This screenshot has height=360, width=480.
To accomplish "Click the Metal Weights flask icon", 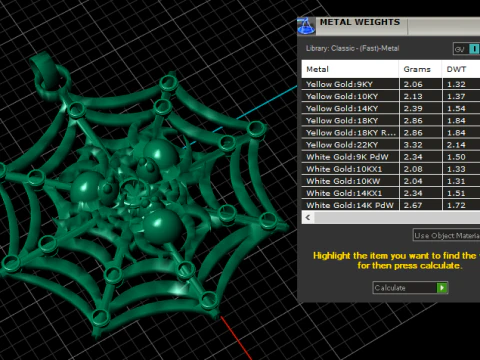I will pos(306,26).
